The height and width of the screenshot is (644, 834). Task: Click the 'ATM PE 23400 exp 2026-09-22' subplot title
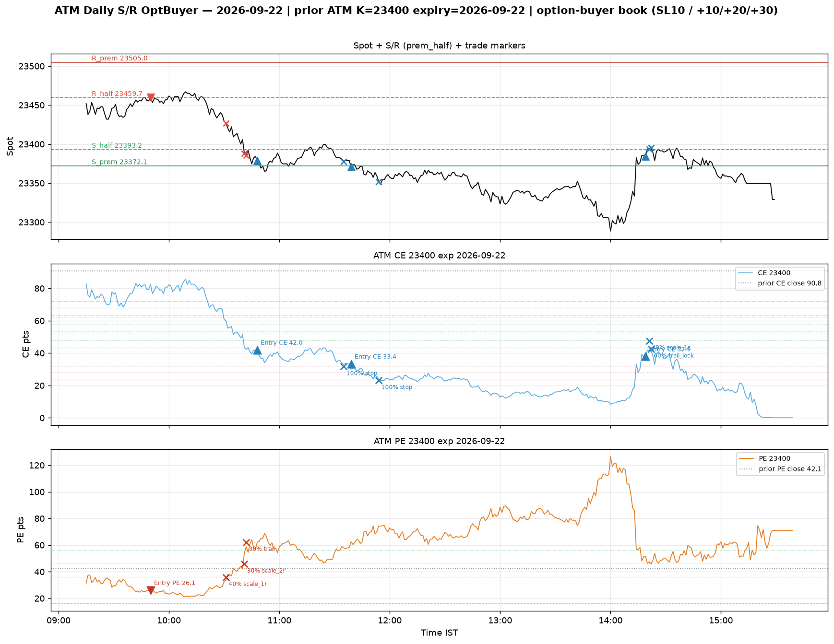[439, 441]
